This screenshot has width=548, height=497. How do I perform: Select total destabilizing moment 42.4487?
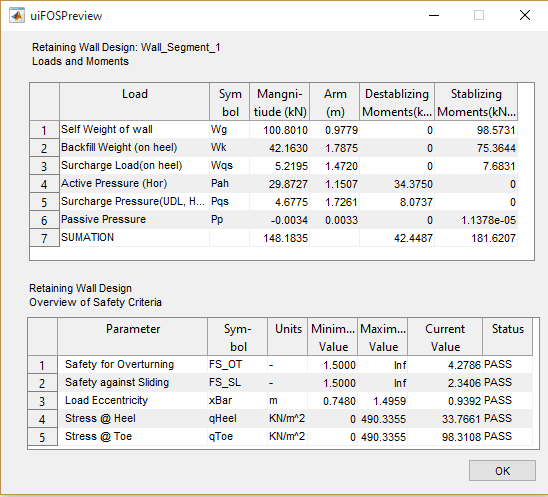click(x=397, y=238)
